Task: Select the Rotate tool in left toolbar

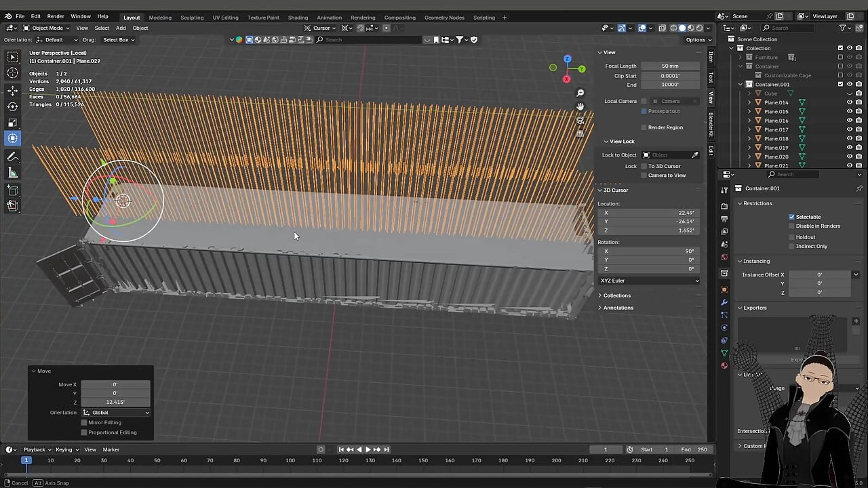Action: coord(13,106)
